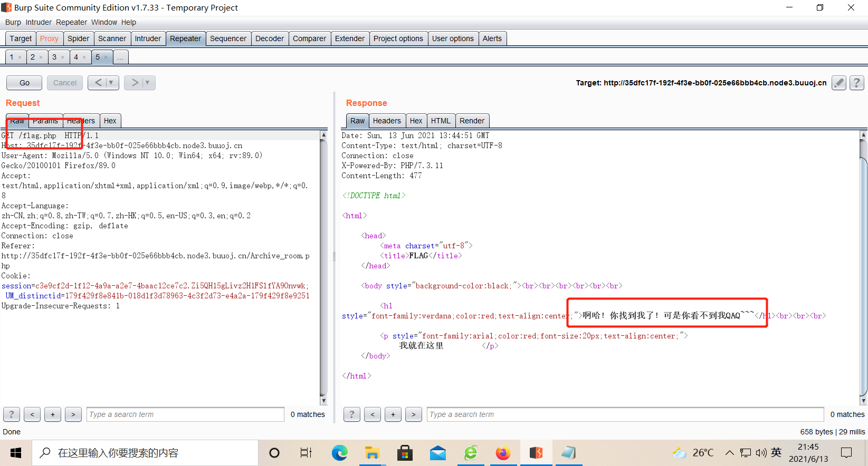This screenshot has width=868, height=466.
Task: Switch to Burp Suite taskbar icon
Action: [536, 453]
